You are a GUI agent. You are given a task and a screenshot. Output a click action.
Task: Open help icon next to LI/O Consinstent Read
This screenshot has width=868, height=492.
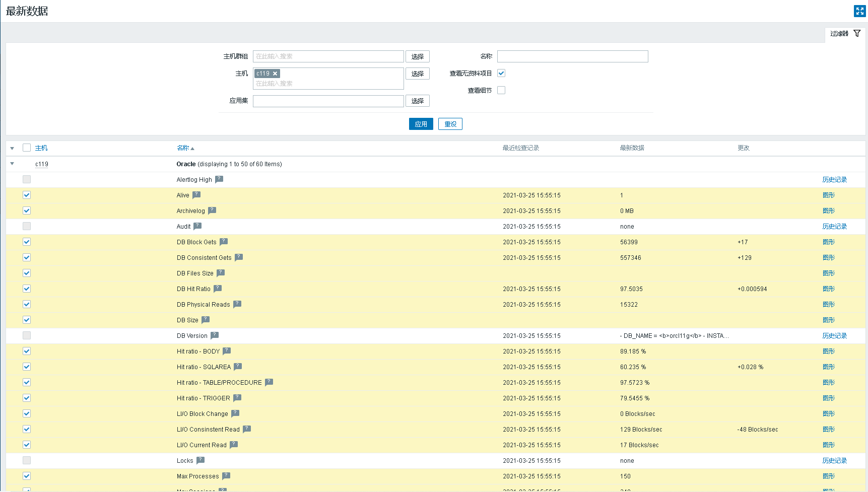coord(247,429)
